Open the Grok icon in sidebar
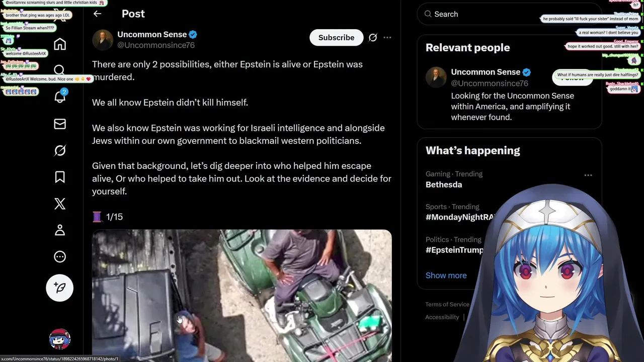Screen dimensions: 644x362 [60, 150]
